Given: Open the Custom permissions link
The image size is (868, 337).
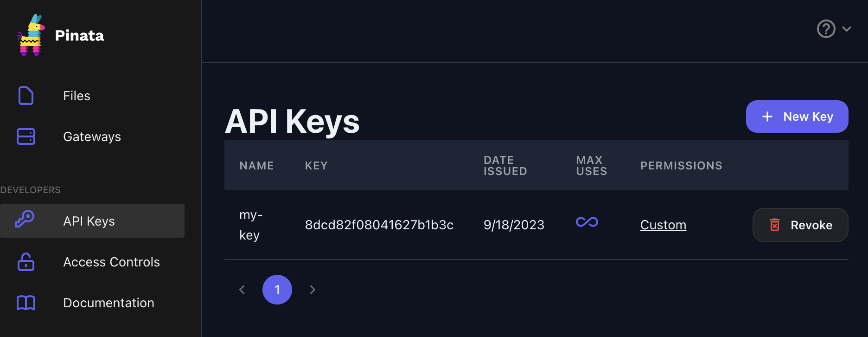Looking at the screenshot, I should tap(663, 225).
